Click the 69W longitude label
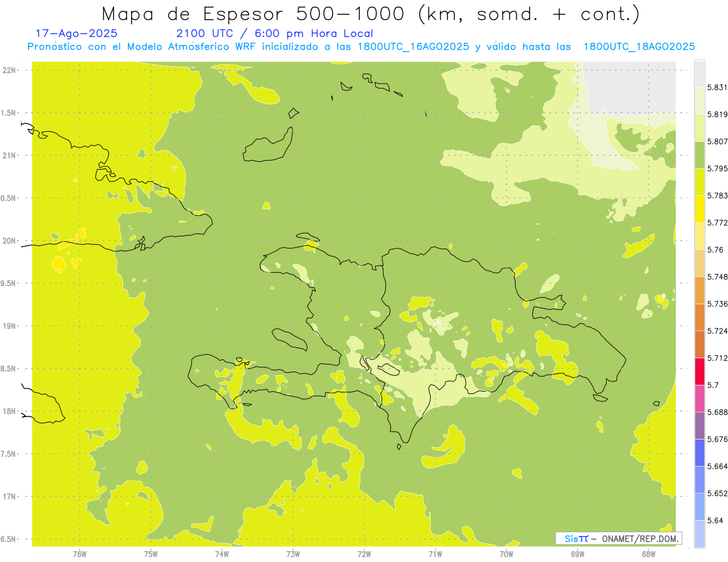728x562 pixels. 578,554
